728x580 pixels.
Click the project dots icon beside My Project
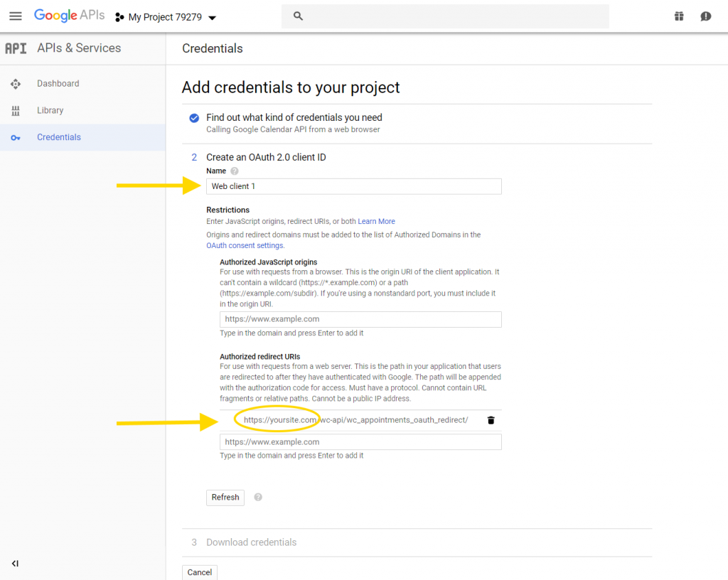(x=119, y=17)
